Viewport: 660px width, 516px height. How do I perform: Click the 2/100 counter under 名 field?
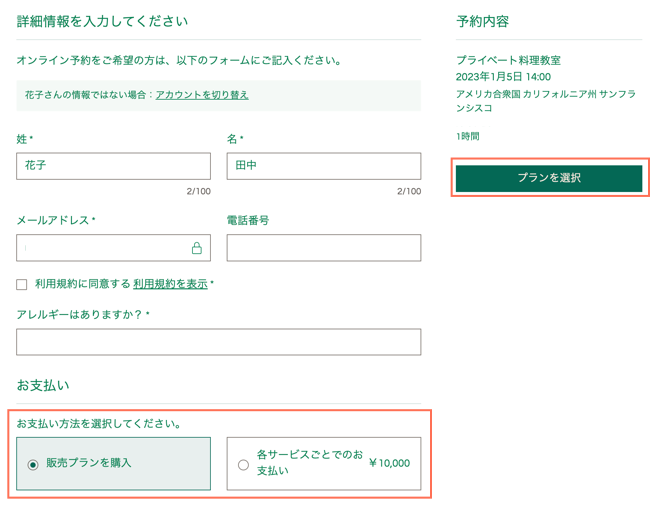(x=409, y=192)
